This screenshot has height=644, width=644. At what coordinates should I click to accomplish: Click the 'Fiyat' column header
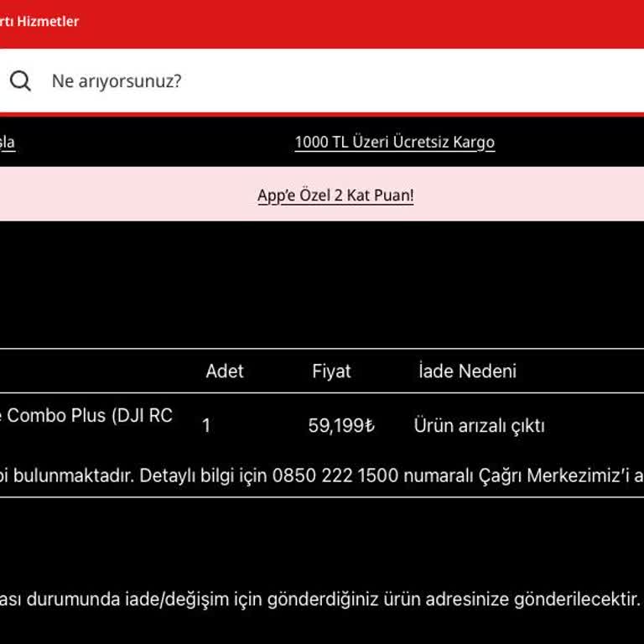[331, 371]
